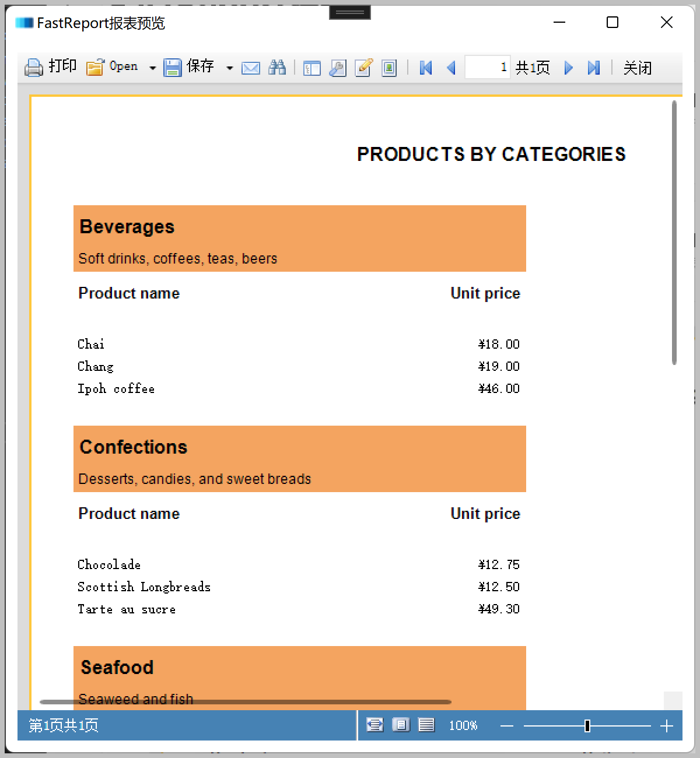Click the ¥12.75 price value

click(499, 564)
